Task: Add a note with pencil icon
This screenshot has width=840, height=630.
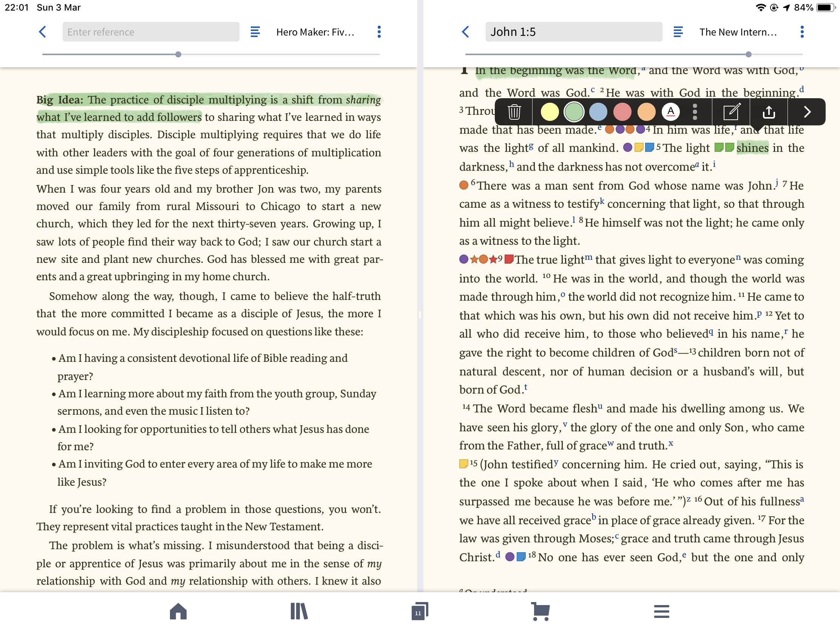Action: tap(731, 112)
